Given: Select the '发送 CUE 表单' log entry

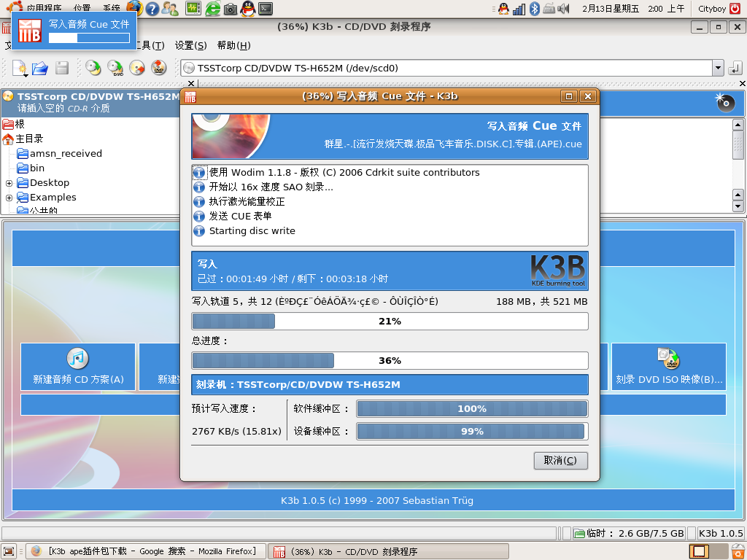Looking at the screenshot, I should 233,216.
